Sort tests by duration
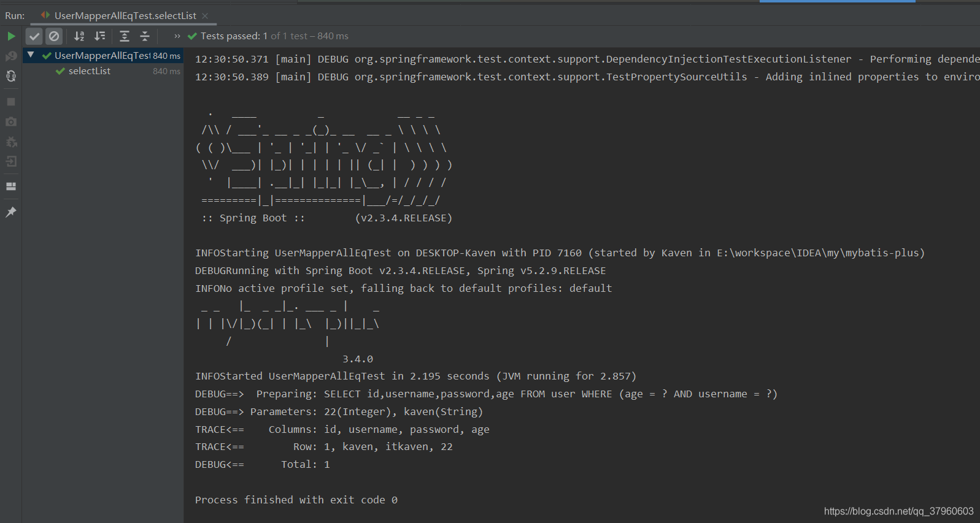This screenshot has width=980, height=523. click(100, 36)
